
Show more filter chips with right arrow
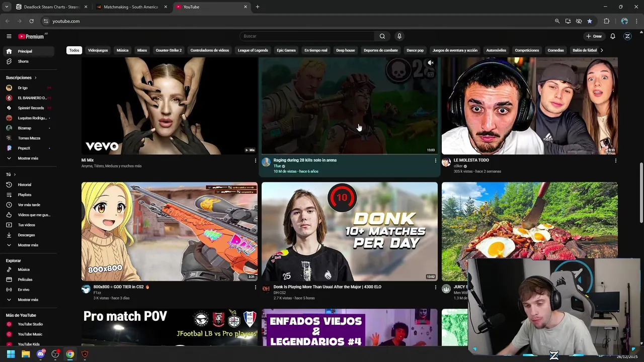click(602, 50)
